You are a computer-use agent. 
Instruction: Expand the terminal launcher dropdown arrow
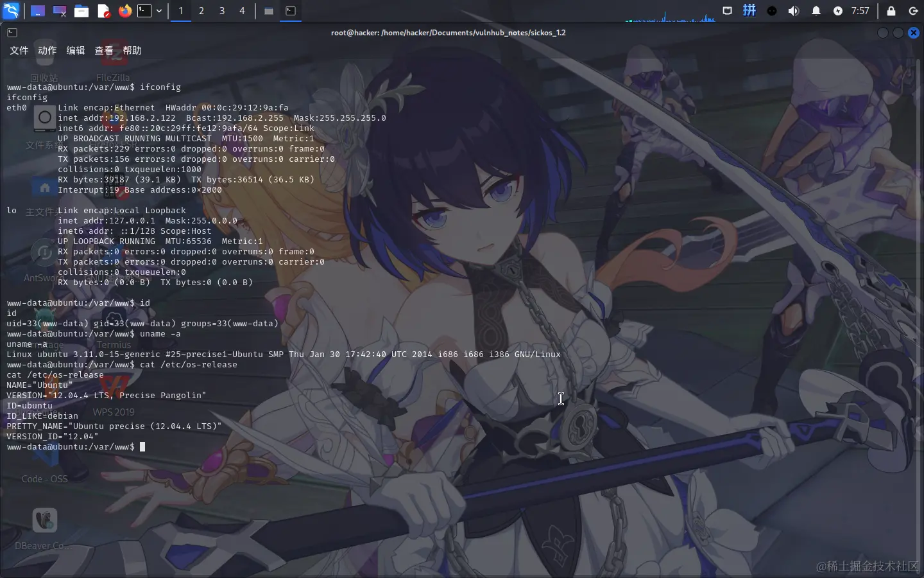(159, 11)
